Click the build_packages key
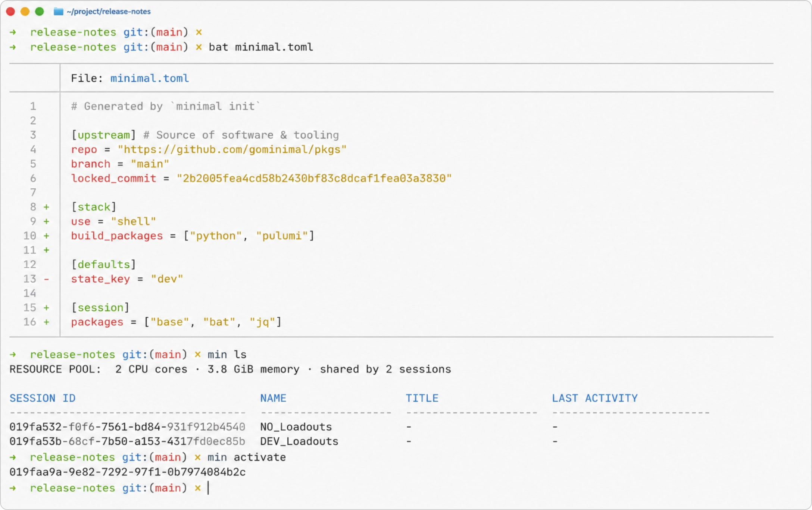 pyautogui.click(x=117, y=236)
